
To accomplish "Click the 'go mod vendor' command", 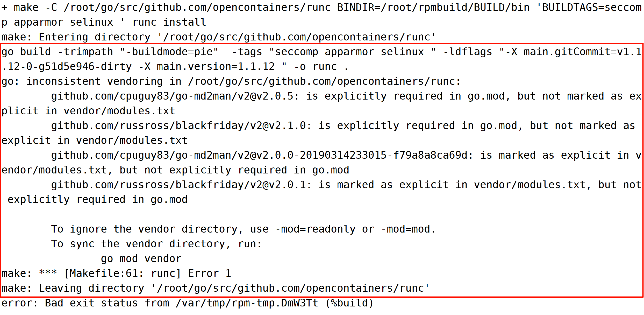I will click(x=141, y=259).
